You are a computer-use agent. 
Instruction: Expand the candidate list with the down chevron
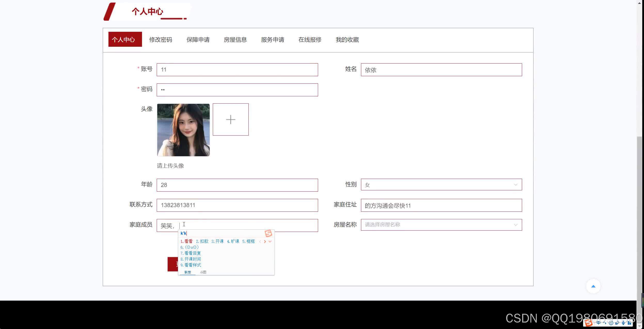(270, 241)
